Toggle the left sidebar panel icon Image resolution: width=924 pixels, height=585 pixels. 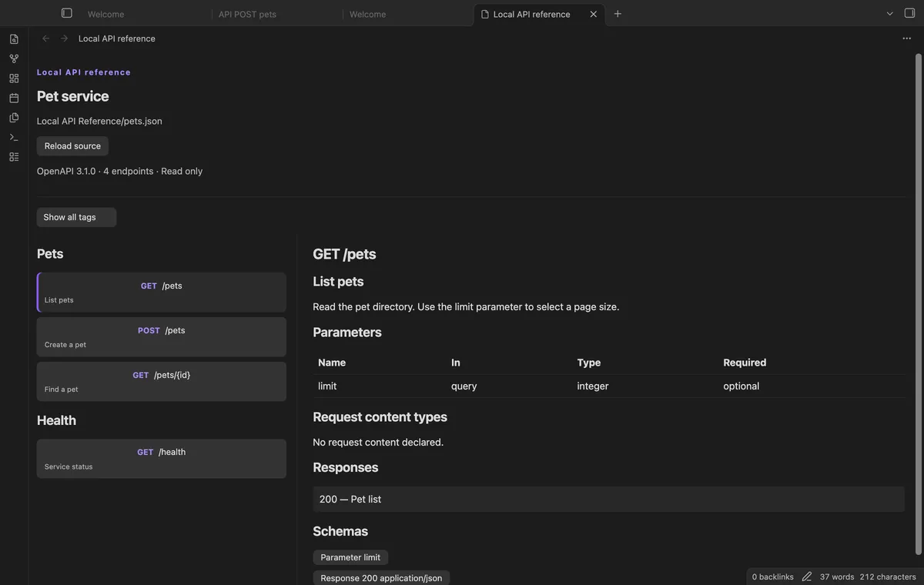coord(67,13)
